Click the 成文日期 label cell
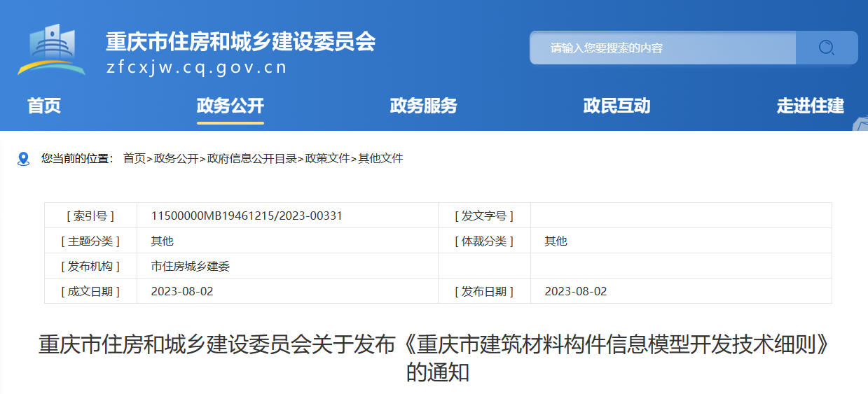 pyautogui.click(x=91, y=291)
